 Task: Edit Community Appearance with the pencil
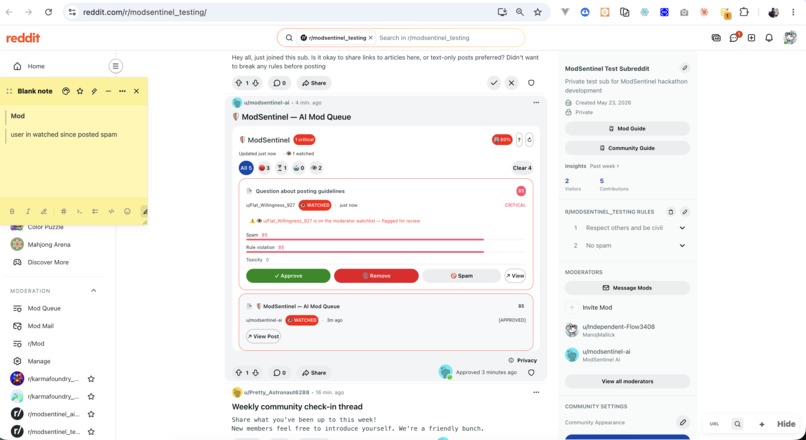click(x=683, y=423)
